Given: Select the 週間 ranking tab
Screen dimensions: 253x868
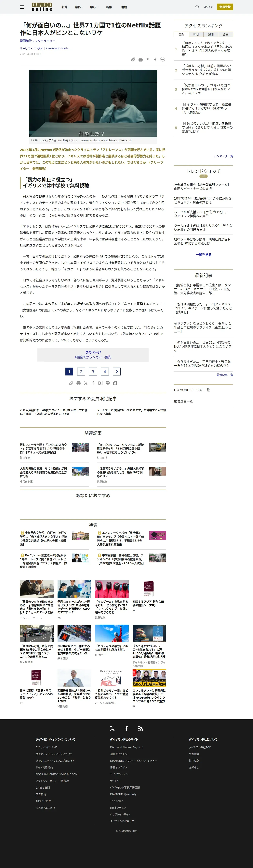Looking at the screenshot, I should click(211, 34).
